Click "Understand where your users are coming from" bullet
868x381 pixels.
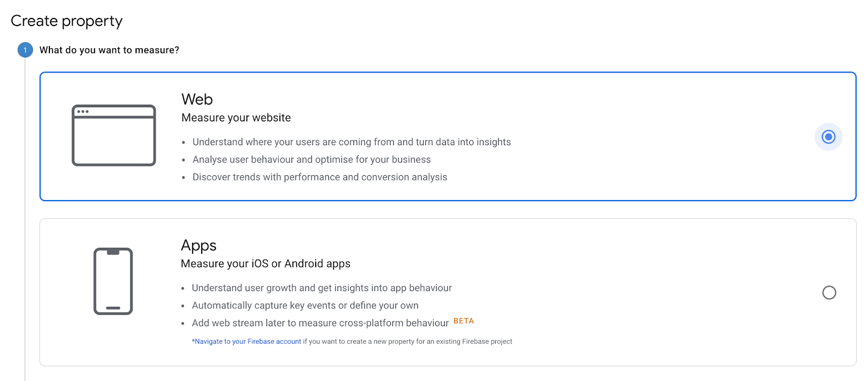pos(352,142)
